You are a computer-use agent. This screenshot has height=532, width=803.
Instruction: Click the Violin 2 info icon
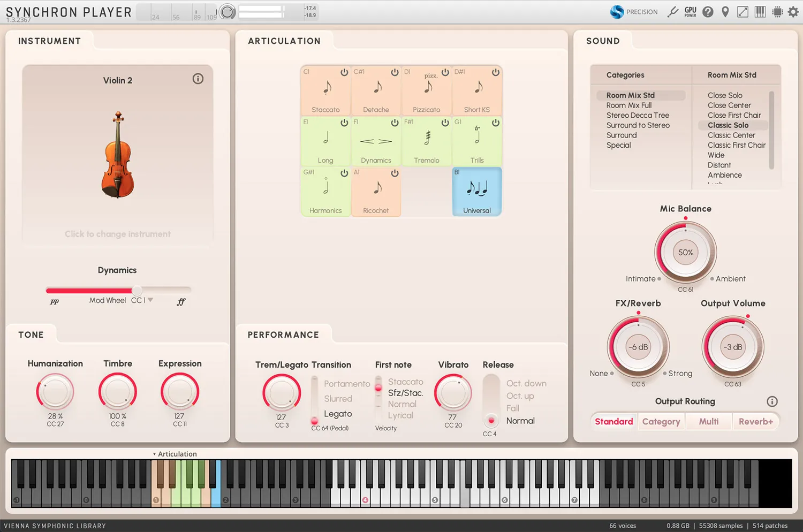point(198,79)
